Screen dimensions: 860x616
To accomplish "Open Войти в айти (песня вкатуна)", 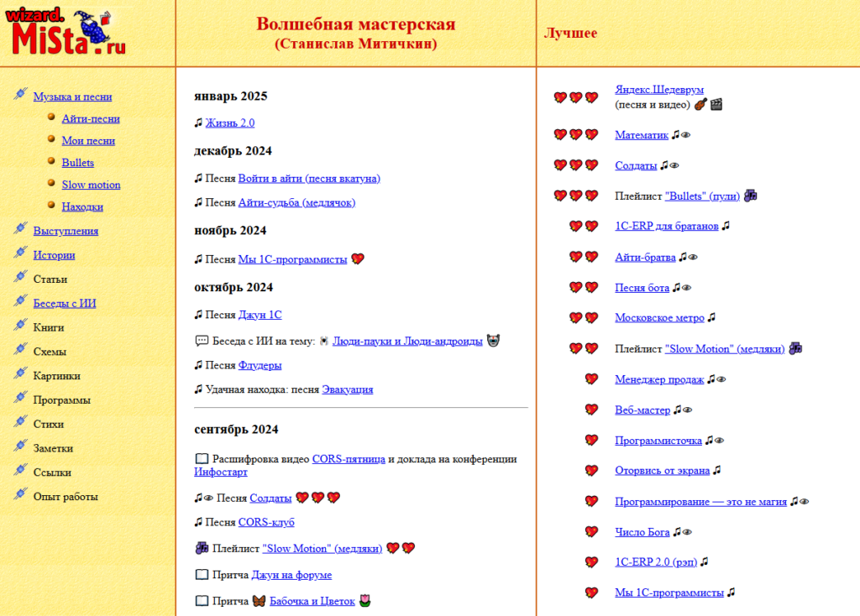I will point(309,178).
